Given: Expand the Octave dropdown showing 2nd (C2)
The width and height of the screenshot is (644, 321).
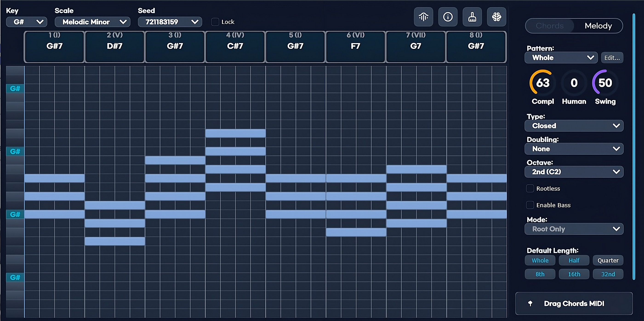Looking at the screenshot, I should [574, 172].
